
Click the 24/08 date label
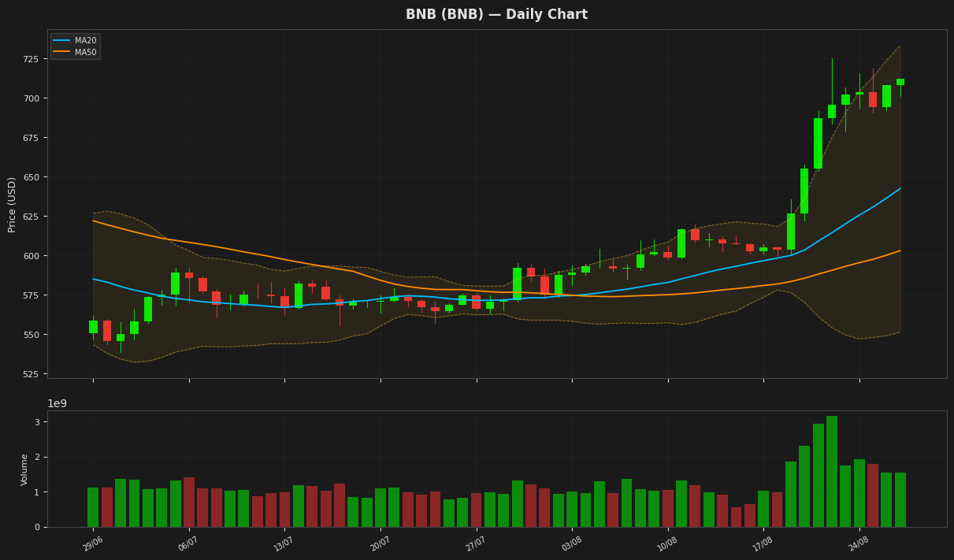tap(859, 543)
